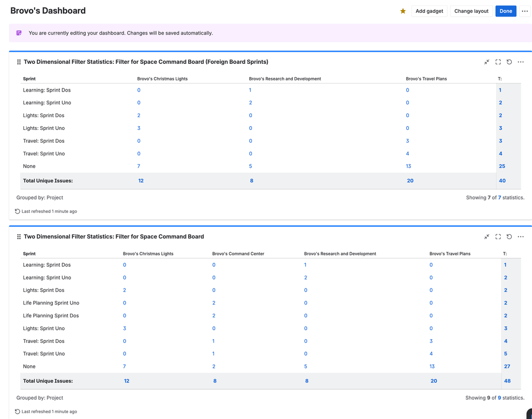The image size is (532, 419).
Task: Open total 40 unique issues link
Action: [502, 181]
